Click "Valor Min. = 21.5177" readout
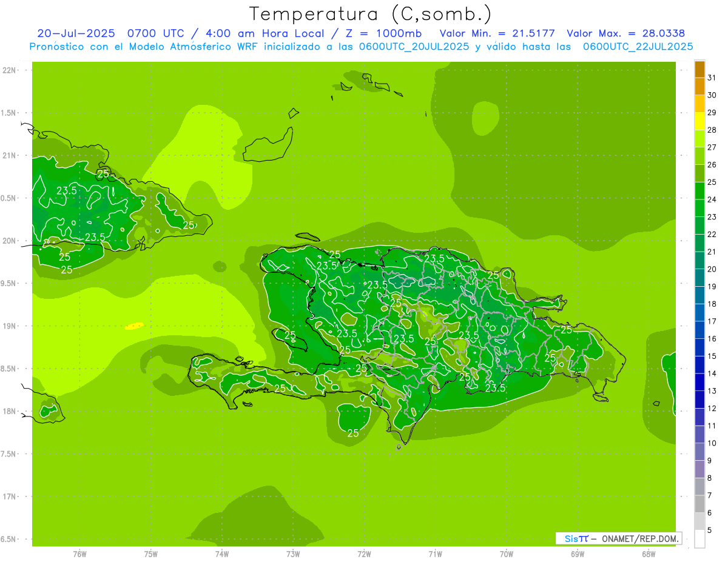Viewport: 728px width, 562px height. tap(497, 33)
